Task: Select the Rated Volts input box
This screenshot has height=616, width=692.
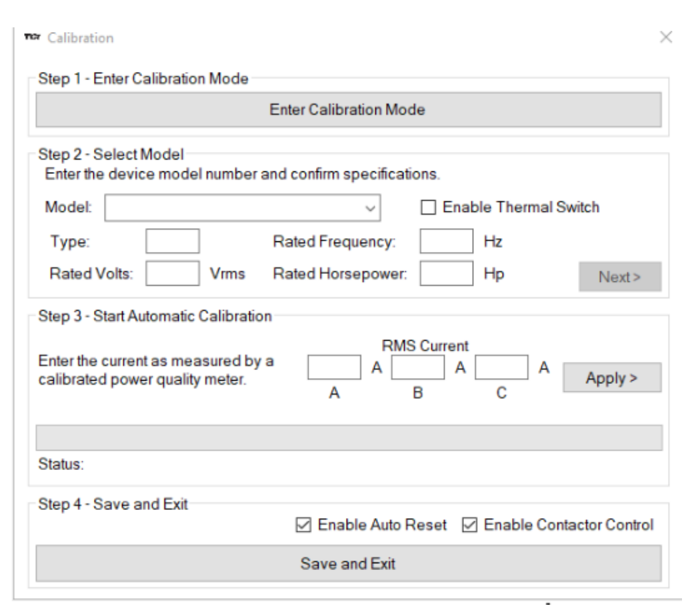Action: [x=173, y=273]
